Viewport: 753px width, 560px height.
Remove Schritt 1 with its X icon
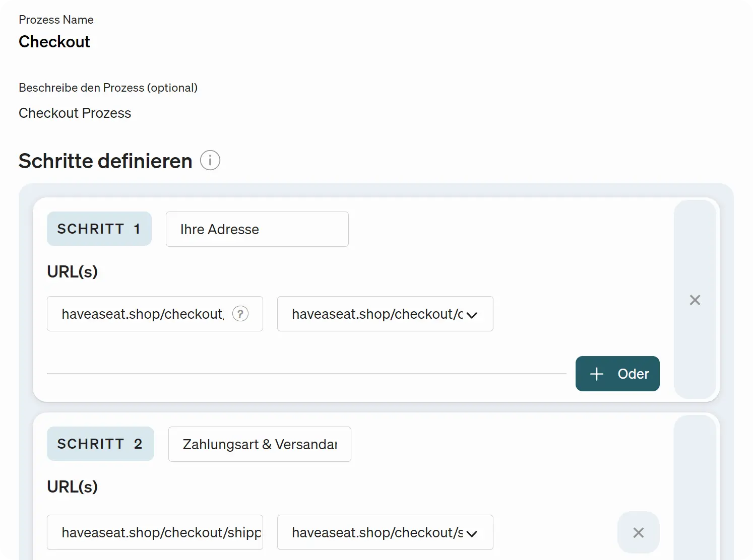(695, 300)
